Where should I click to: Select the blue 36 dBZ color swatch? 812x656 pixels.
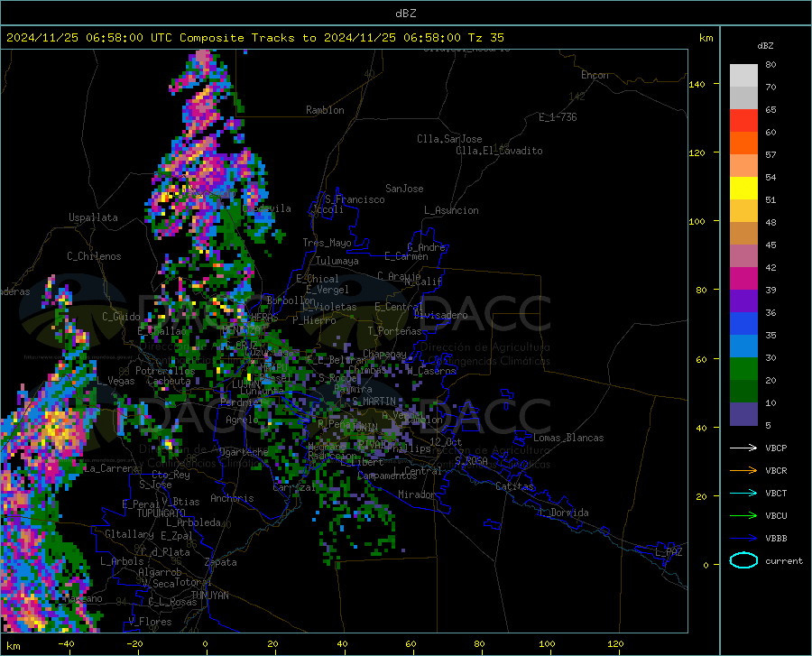tap(743, 324)
